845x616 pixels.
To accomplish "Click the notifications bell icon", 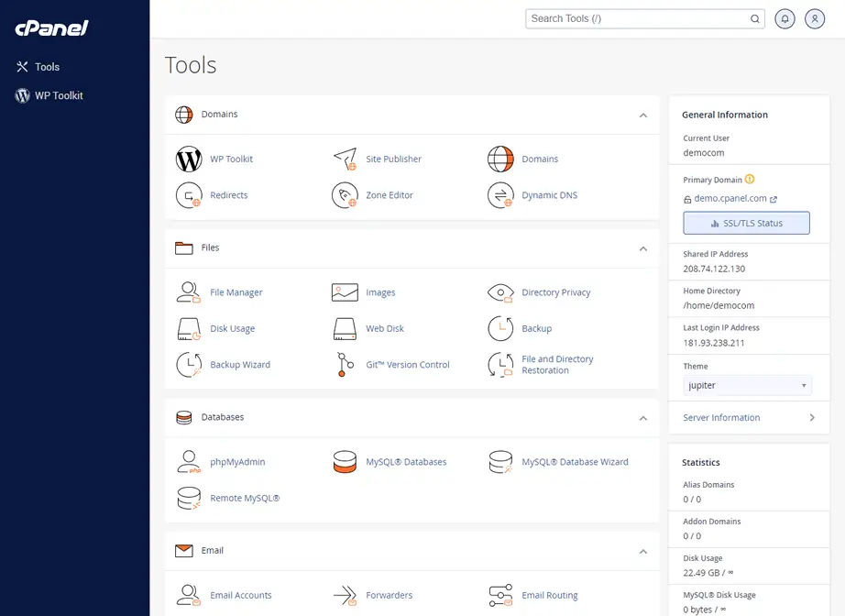I will click(785, 18).
